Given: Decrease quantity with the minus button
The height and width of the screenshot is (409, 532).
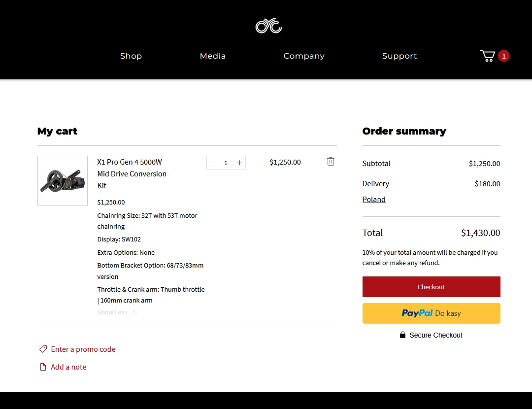Looking at the screenshot, I should pos(213,163).
